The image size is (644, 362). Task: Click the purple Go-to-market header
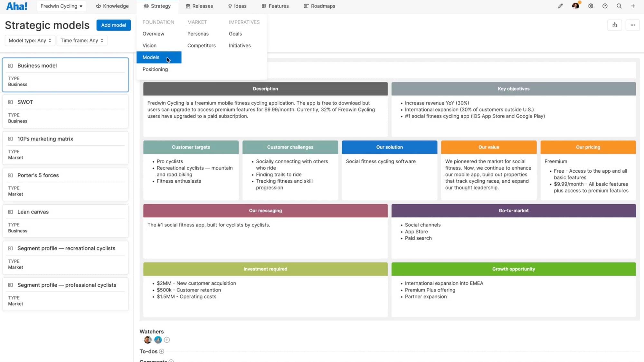[514, 211]
